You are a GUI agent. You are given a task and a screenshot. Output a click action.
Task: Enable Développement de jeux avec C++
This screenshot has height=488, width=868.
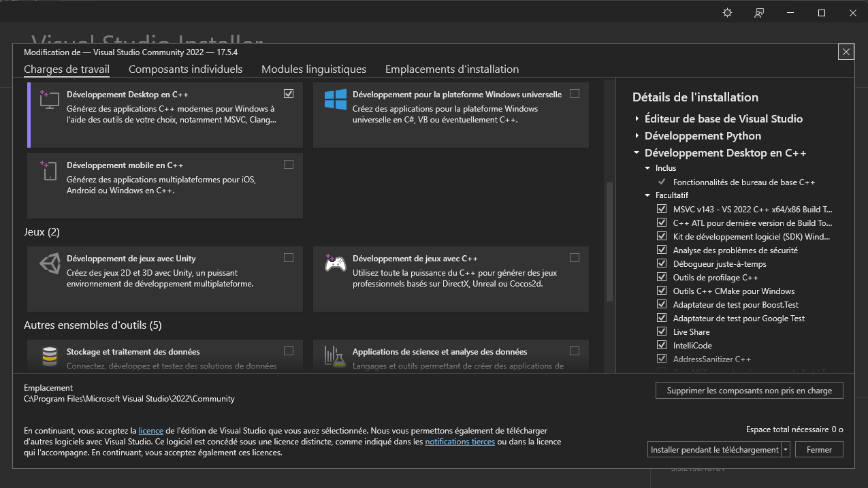(575, 257)
